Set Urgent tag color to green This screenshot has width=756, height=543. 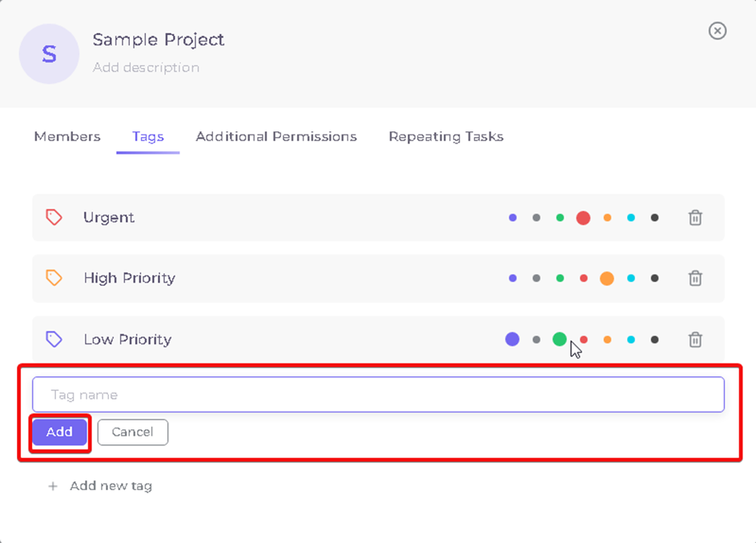(560, 218)
